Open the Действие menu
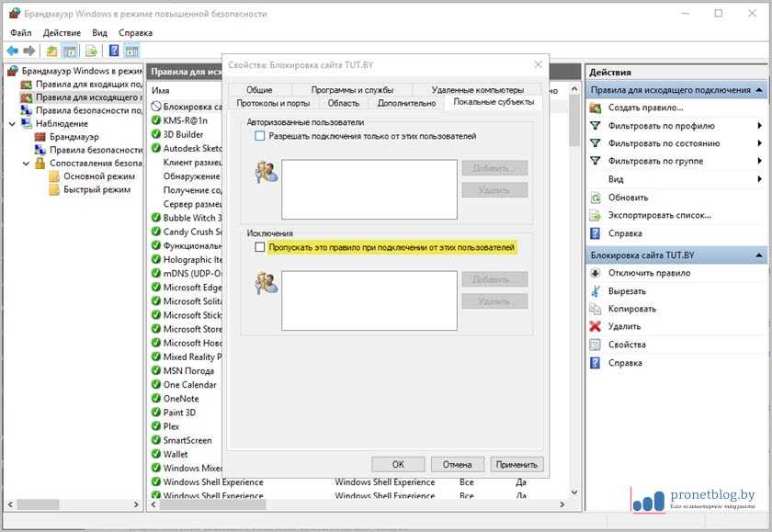The height and width of the screenshot is (532, 772). coord(62,33)
